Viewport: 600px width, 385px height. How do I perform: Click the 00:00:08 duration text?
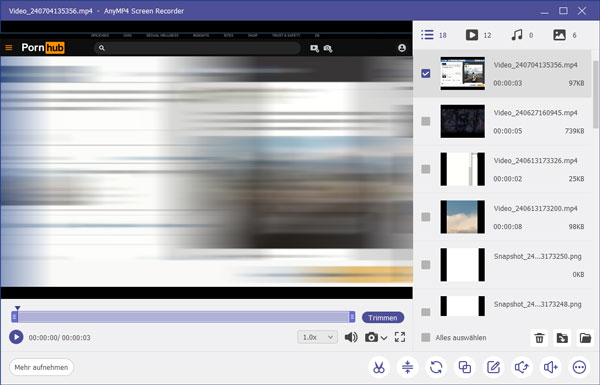507,227
